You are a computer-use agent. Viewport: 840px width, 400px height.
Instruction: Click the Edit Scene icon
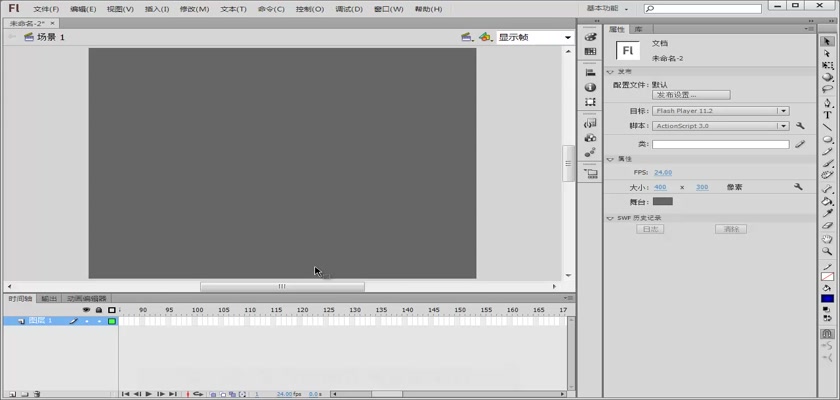click(x=468, y=37)
